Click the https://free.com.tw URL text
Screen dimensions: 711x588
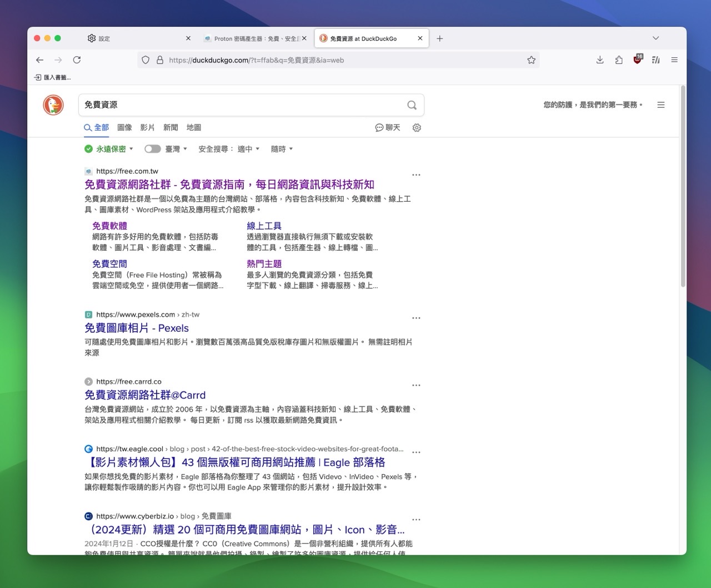tap(127, 171)
